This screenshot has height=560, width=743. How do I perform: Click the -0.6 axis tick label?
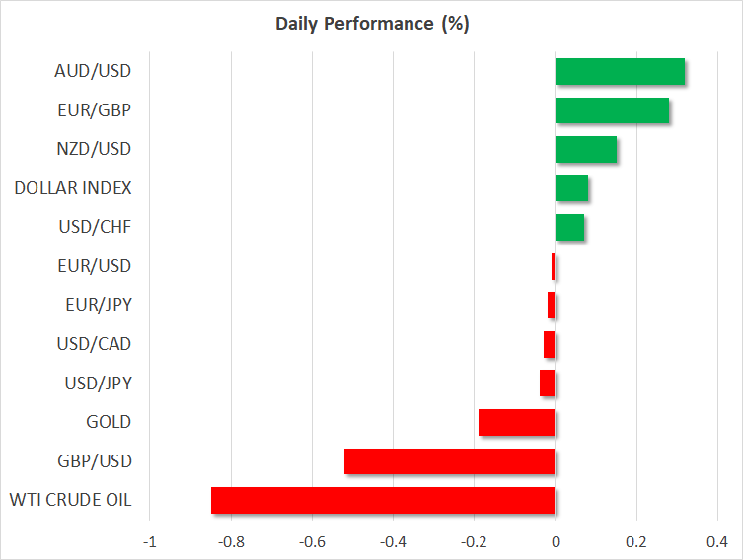click(312, 541)
